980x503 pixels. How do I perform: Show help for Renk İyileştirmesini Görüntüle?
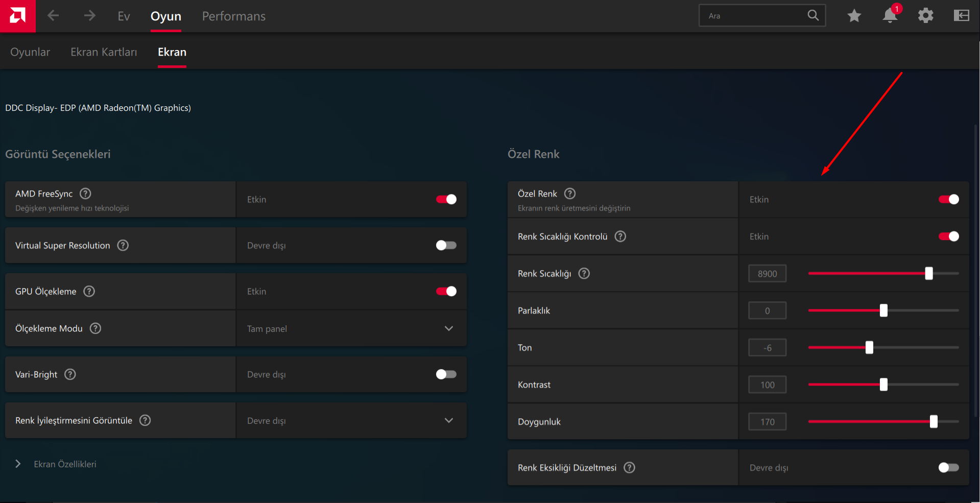coord(145,420)
